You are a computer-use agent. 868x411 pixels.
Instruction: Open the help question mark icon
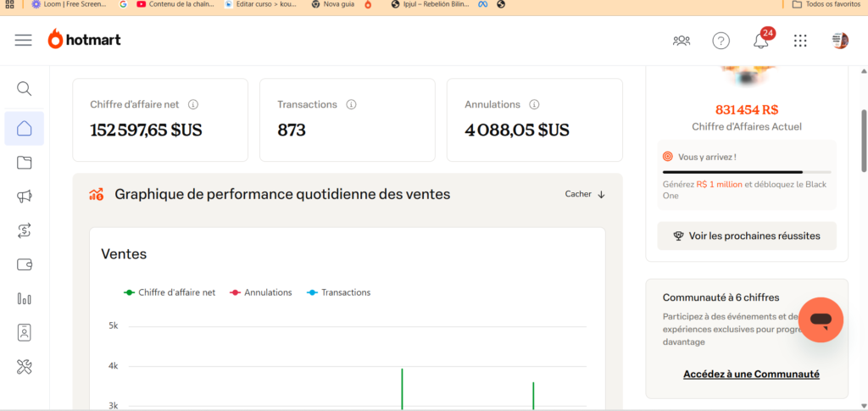tap(721, 41)
